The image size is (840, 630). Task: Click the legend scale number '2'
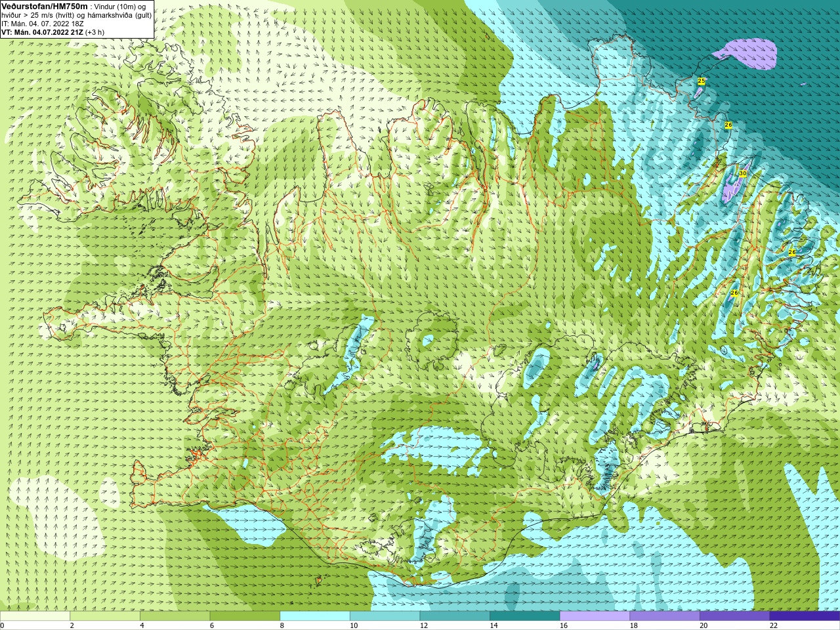tap(72, 625)
